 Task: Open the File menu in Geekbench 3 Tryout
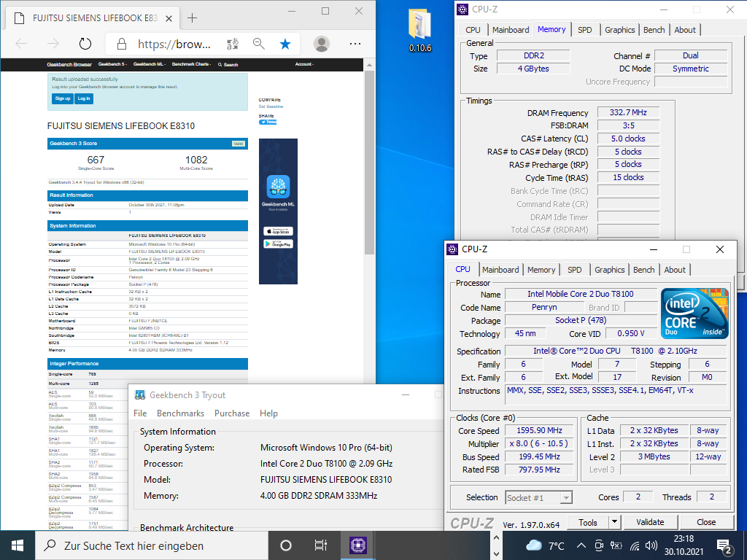coord(140,413)
